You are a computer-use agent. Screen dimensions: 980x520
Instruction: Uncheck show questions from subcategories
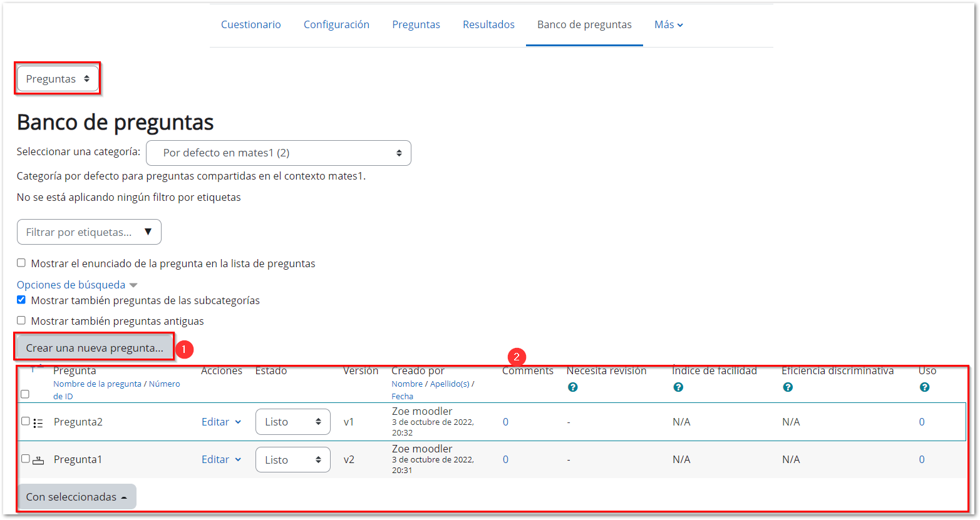click(21, 300)
